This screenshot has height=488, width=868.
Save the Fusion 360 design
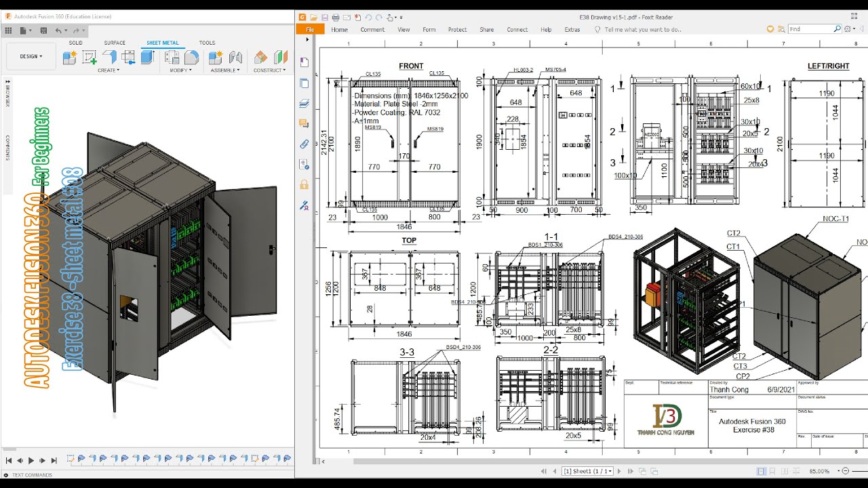click(x=43, y=30)
